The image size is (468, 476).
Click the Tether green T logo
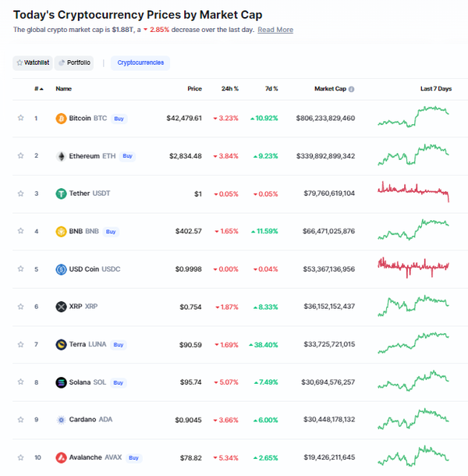point(61,194)
